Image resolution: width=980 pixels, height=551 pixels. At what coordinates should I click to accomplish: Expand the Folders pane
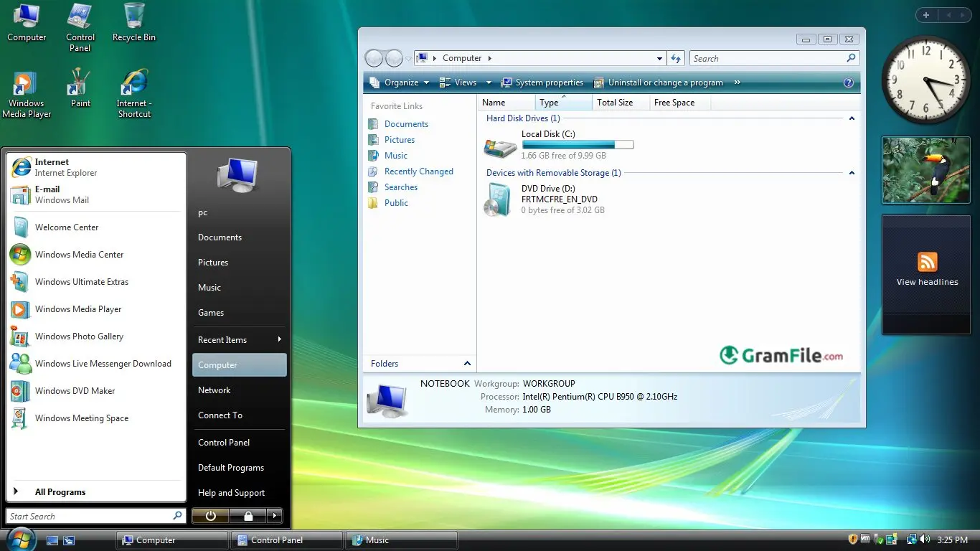467,364
